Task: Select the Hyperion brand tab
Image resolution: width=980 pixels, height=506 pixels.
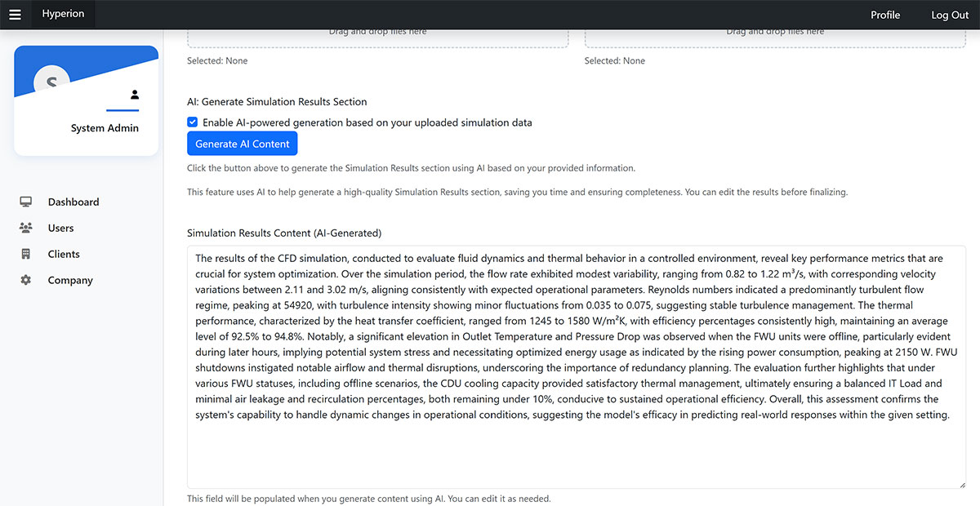Action: 63,14
